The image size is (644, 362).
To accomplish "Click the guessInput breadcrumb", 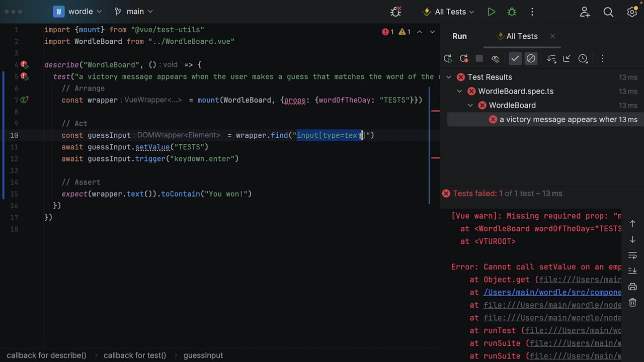I will pos(203,355).
